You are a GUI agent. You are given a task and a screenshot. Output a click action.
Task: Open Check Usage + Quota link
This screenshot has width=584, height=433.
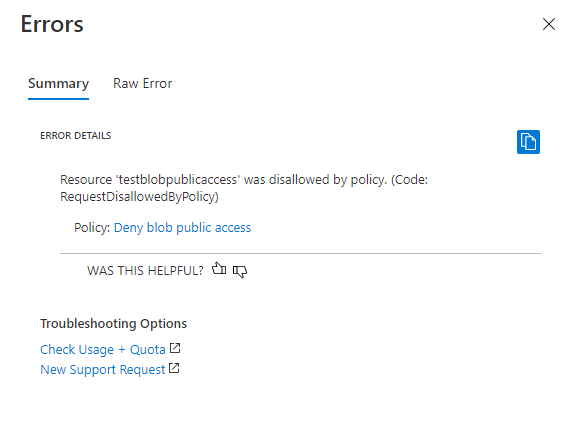103,350
